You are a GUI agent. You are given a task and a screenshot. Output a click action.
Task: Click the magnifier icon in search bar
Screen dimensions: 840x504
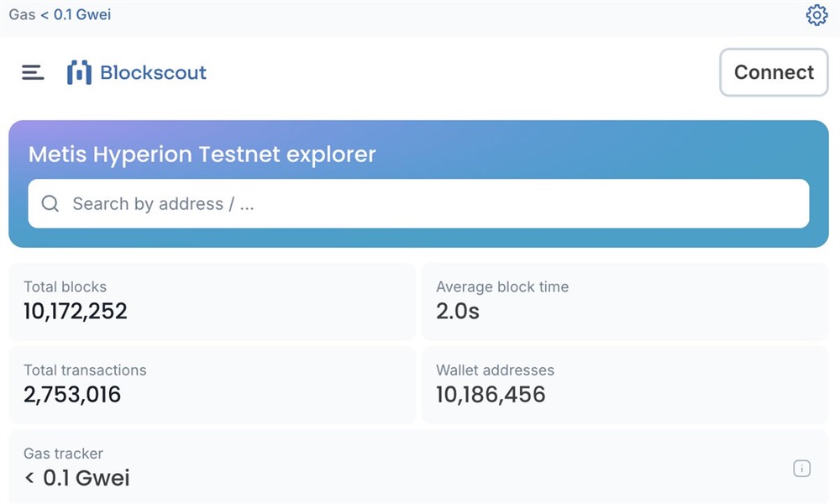coord(50,204)
